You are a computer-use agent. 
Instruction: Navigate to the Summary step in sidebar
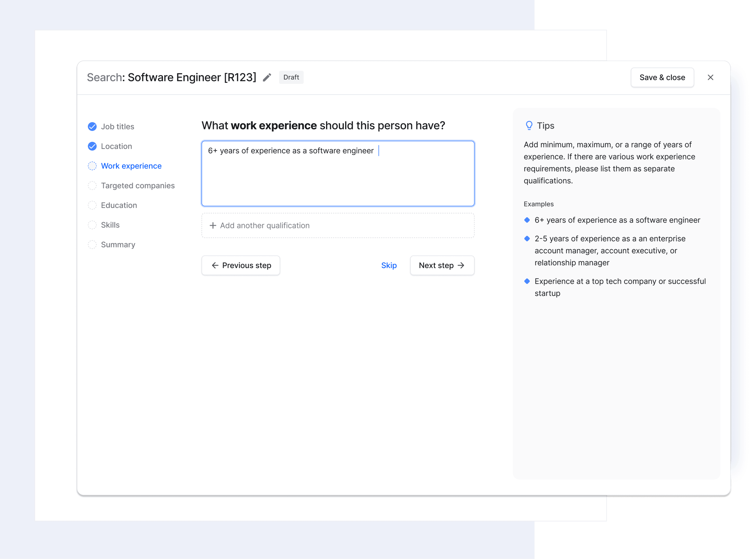coord(118,244)
